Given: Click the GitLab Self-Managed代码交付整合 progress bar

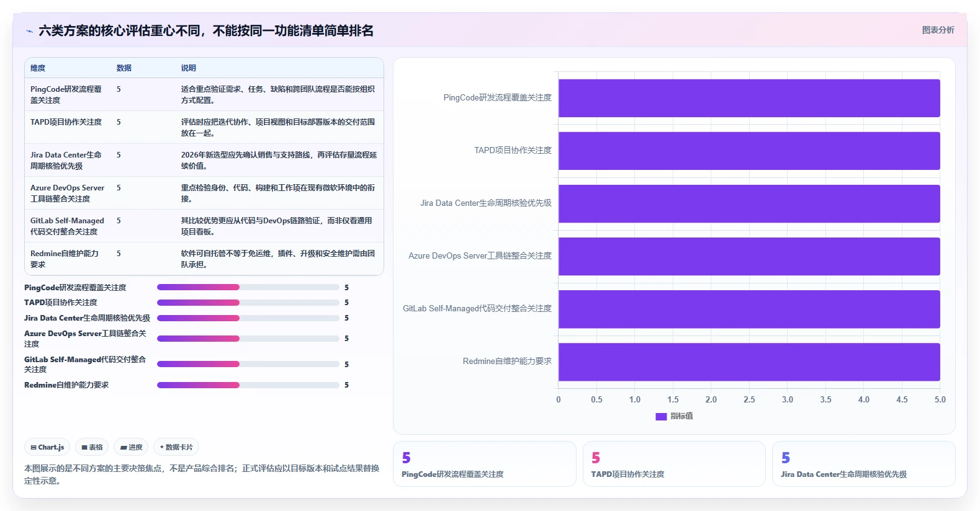Looking at the screenshot, I should pyautogui.click(x=248, y=364).
